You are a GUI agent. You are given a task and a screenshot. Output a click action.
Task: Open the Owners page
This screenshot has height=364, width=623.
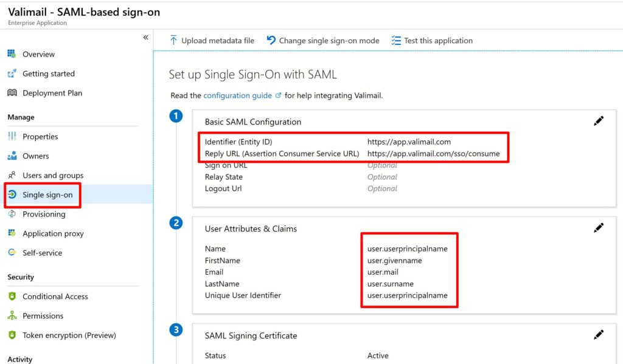click(x=35, y=156)
